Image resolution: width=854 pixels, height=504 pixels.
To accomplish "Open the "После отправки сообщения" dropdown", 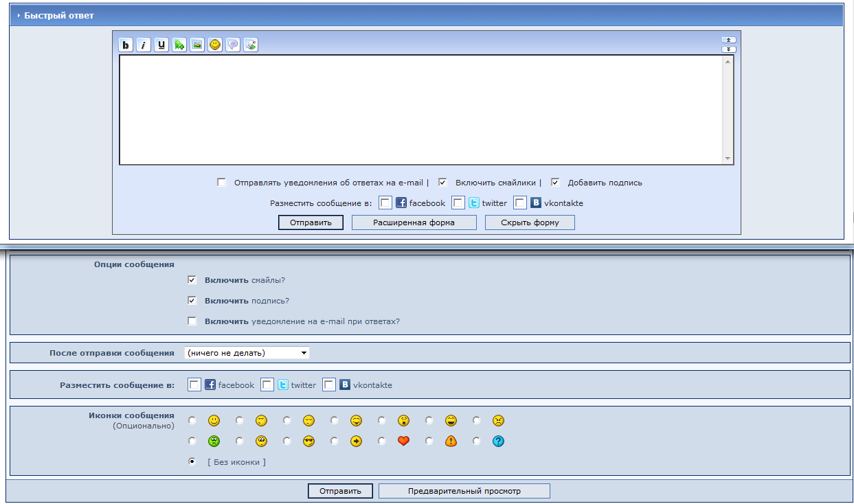I will 247,353.
